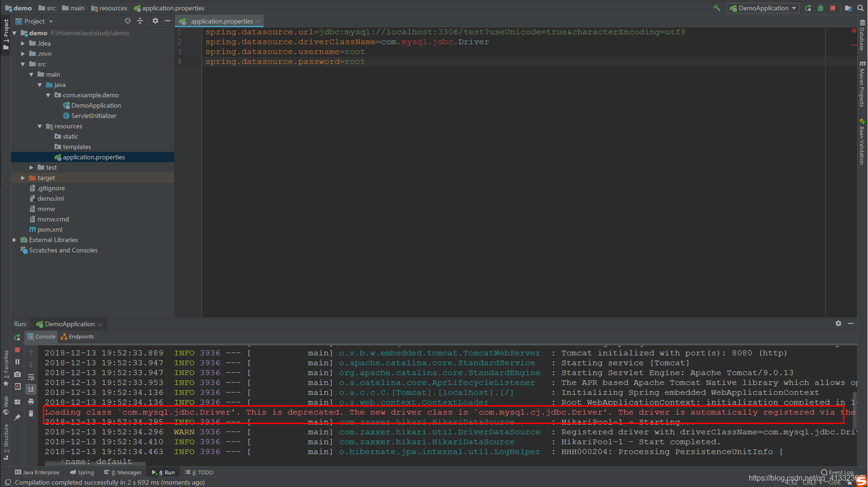Open Project Structure from the toolbar
868x487 pixels.
(x=848, y=8)
